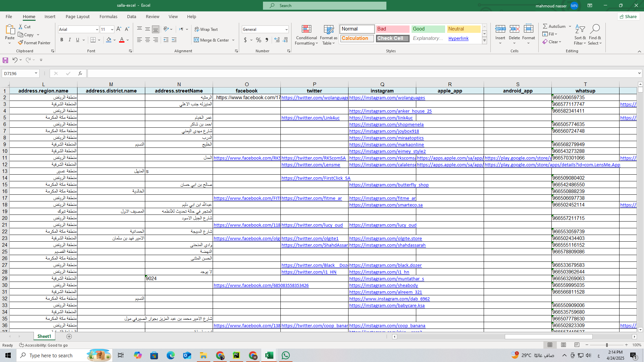
Task: Open the General number format dropdown
Action: coord(286,29)
